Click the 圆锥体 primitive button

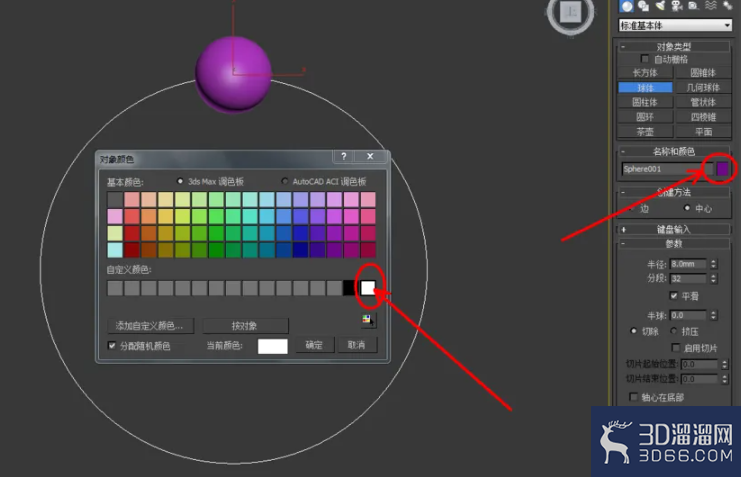703,73
